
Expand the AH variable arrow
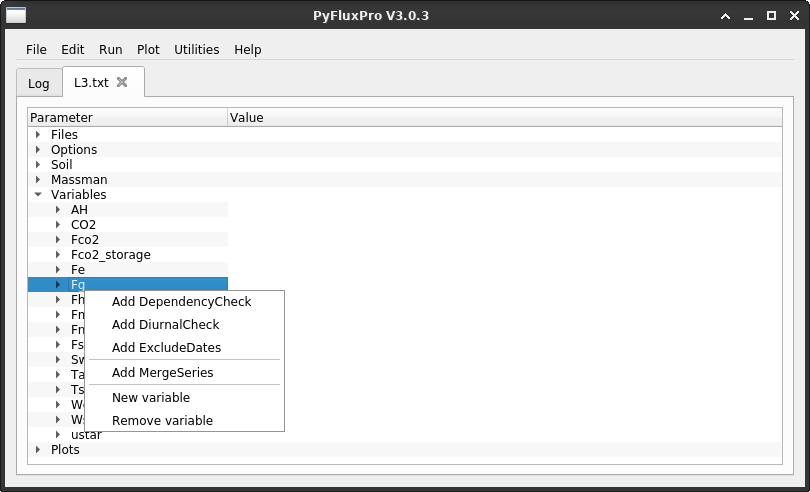coord(58,209)
